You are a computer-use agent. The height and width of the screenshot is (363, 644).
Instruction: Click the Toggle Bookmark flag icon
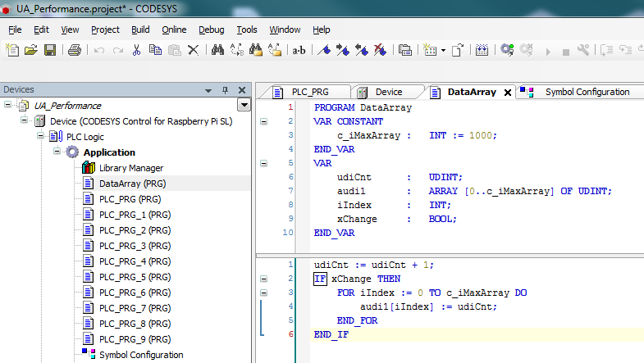325,50
